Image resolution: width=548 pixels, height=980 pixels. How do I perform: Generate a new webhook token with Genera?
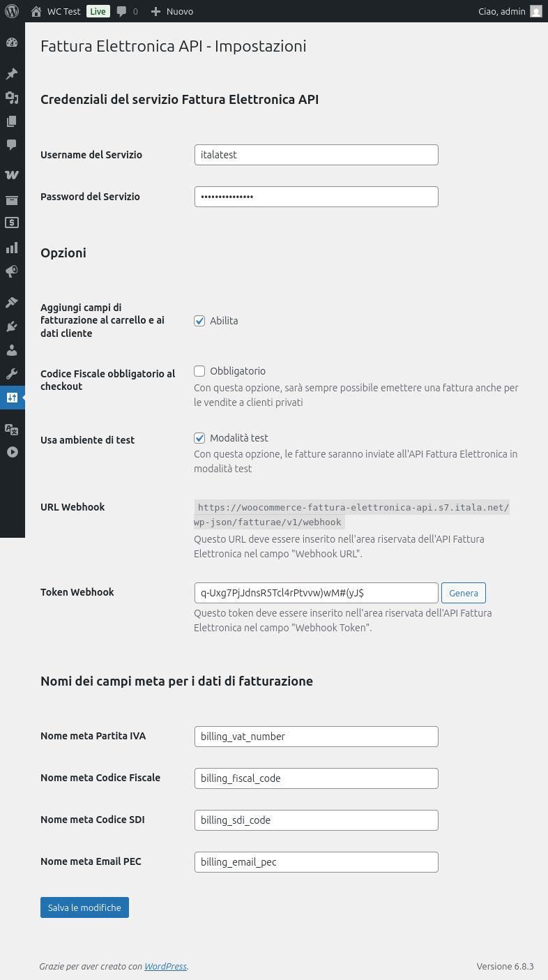tap(464, 593)
